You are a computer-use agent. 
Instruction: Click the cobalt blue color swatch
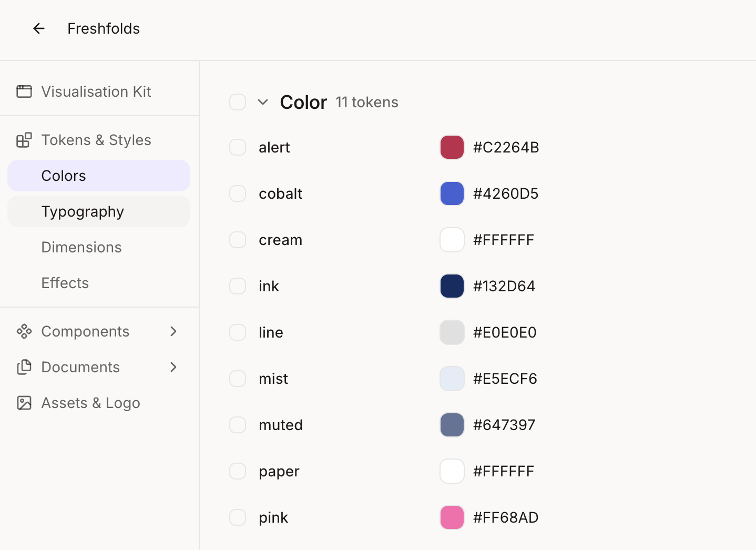[452, 193]
